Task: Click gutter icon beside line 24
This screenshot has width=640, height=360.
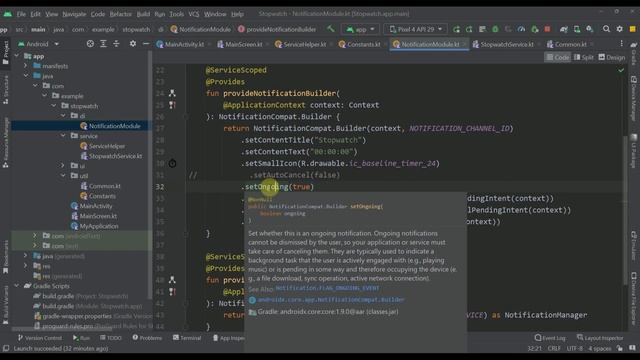Action: pos(172,93)
